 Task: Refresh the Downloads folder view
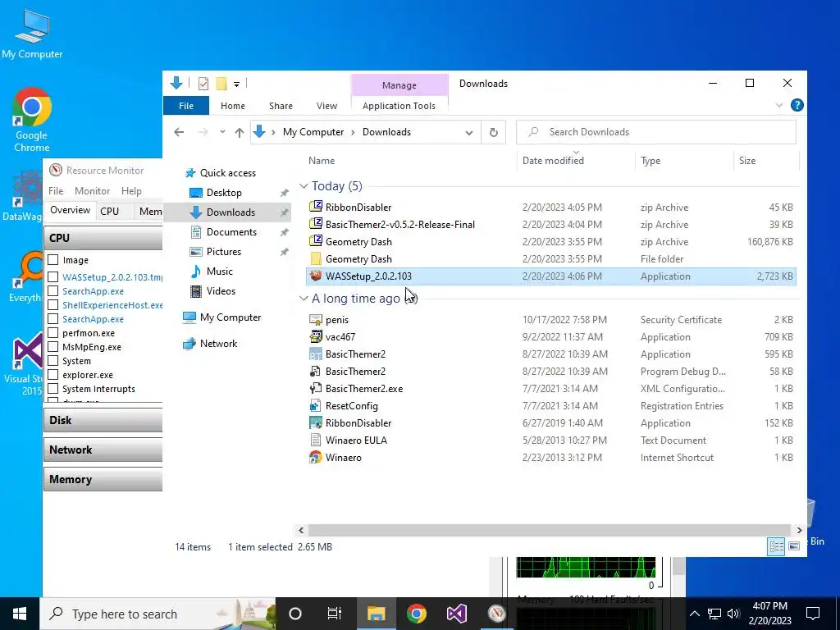coord(493,132)
